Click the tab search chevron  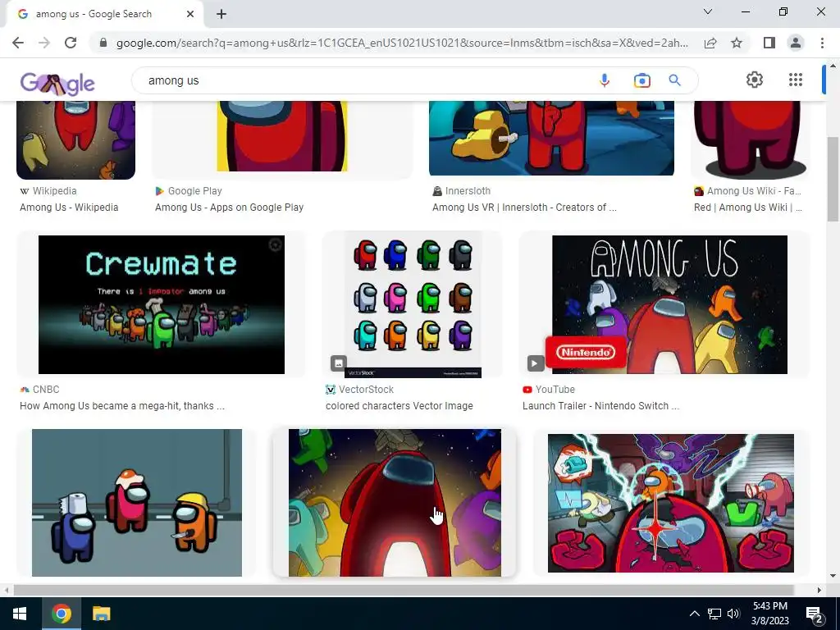click(708, 11)
